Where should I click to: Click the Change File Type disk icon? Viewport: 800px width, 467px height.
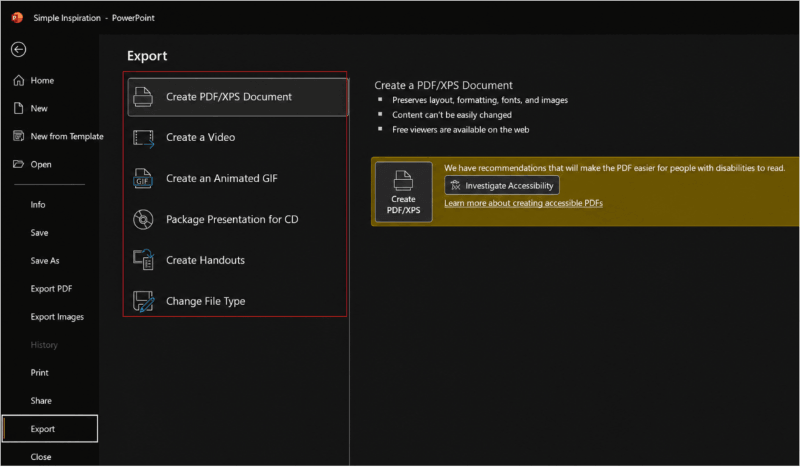tap(143, 301)
